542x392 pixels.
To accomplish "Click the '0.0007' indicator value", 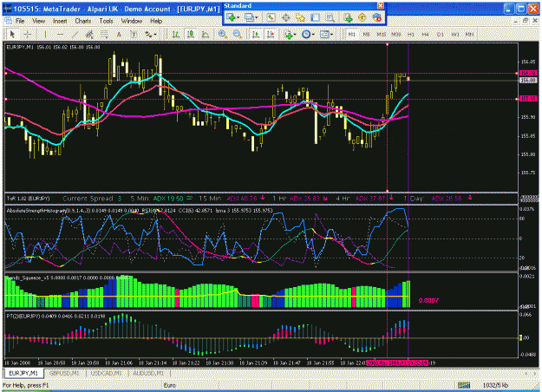I will [x=428, y=300].
